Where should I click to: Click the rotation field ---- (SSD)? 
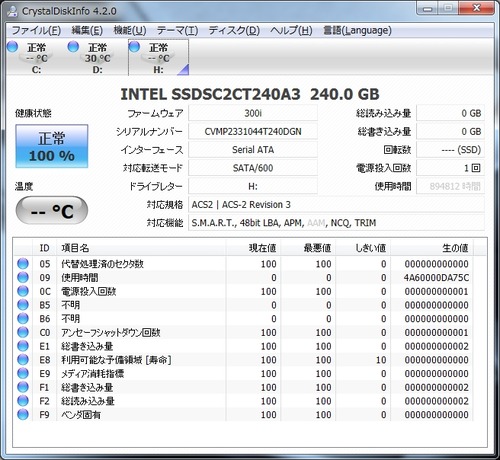(450, 150)
